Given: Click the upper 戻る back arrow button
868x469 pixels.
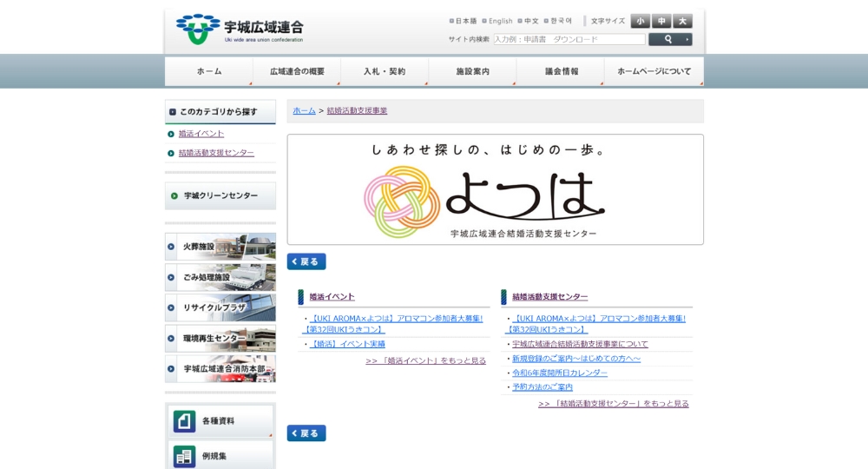Looking at the screenshot, I should pos(306,261).
